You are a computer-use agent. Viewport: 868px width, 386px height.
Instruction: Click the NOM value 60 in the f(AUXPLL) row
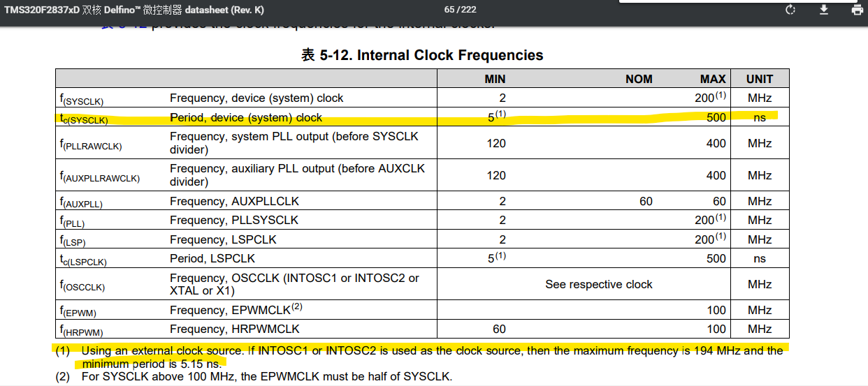646,201
